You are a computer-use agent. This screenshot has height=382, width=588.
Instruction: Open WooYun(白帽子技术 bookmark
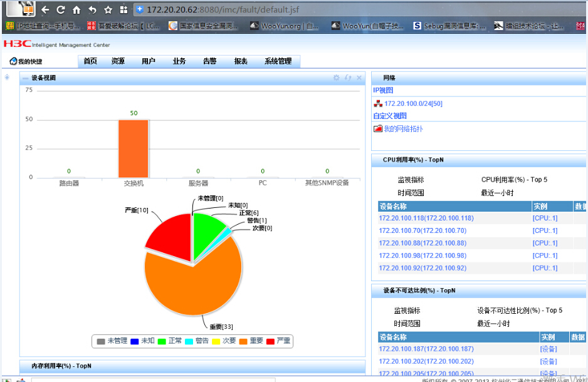pos(367,26)
